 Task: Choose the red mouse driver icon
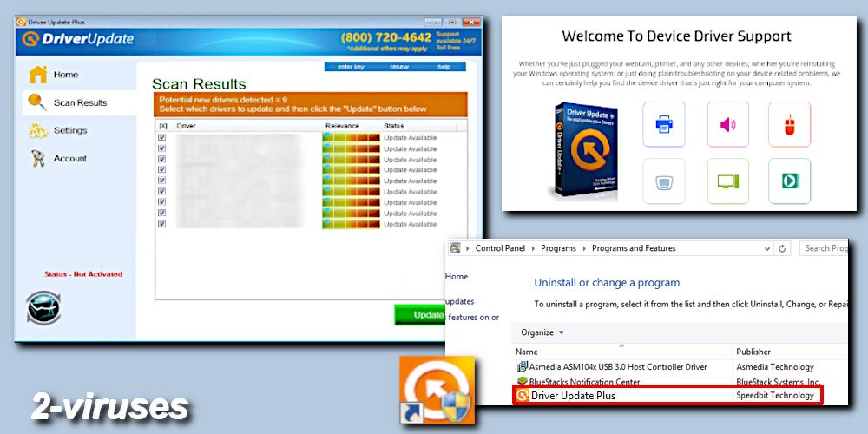click(789, 124)
